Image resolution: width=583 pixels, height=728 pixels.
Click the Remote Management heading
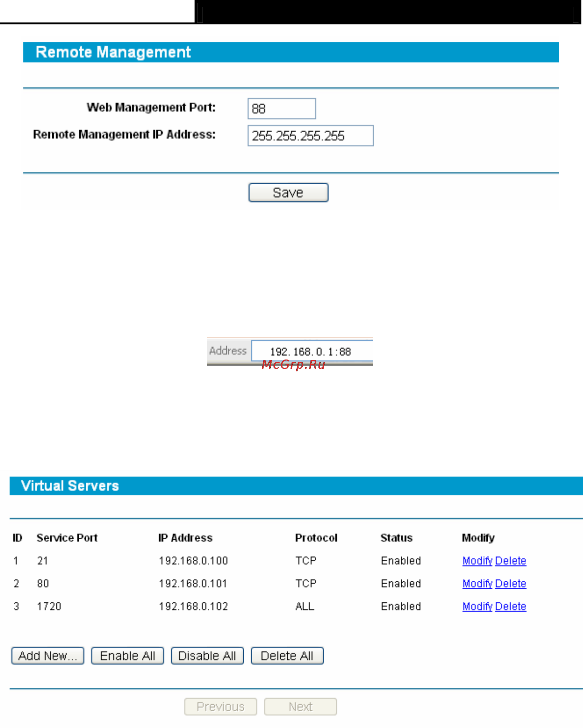(x=113, y=52)
